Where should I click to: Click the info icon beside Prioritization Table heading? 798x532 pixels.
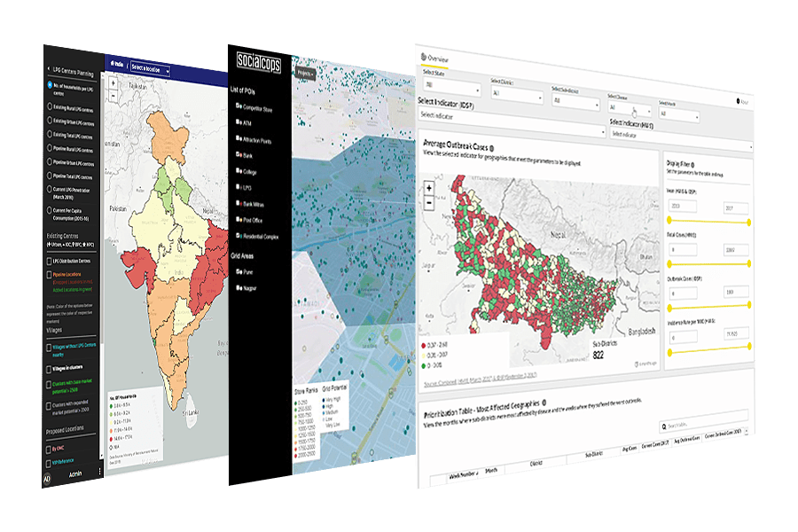542,404
